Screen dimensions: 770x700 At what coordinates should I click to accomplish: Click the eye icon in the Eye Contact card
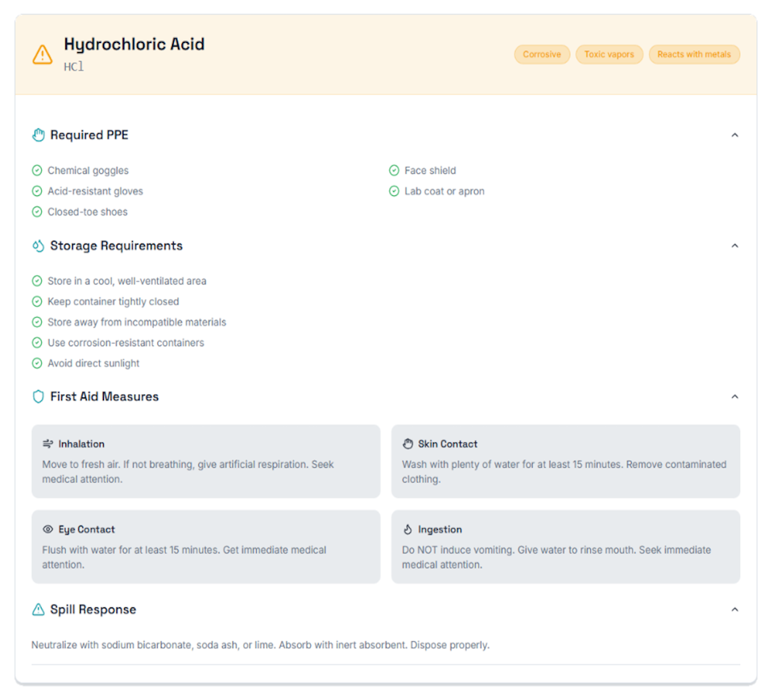(48, 529)
